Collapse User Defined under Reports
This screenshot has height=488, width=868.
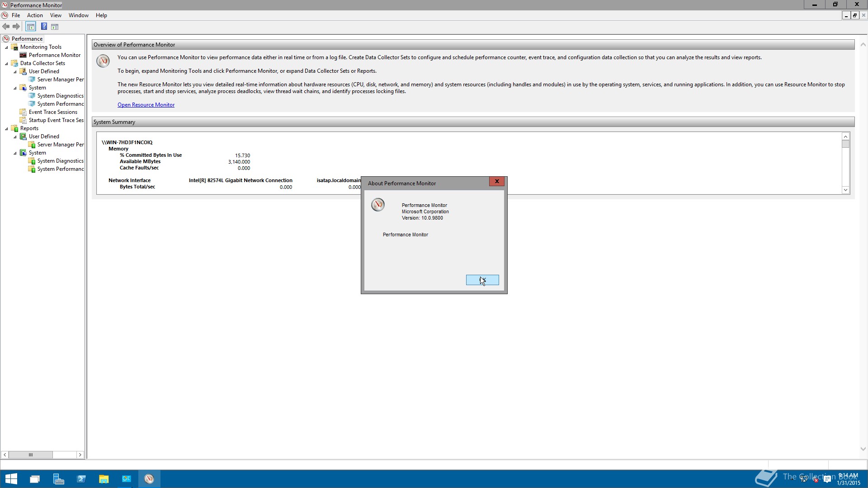point(15,137)
